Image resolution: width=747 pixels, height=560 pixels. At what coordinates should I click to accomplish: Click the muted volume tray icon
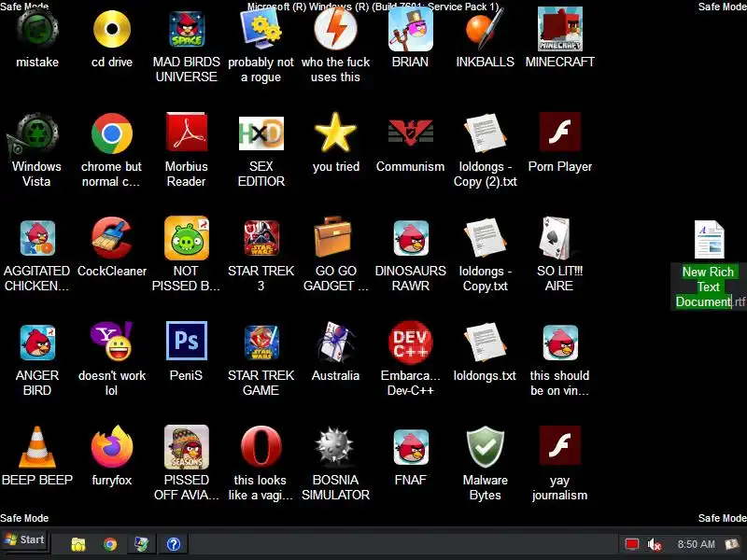(x=655, y=544)
